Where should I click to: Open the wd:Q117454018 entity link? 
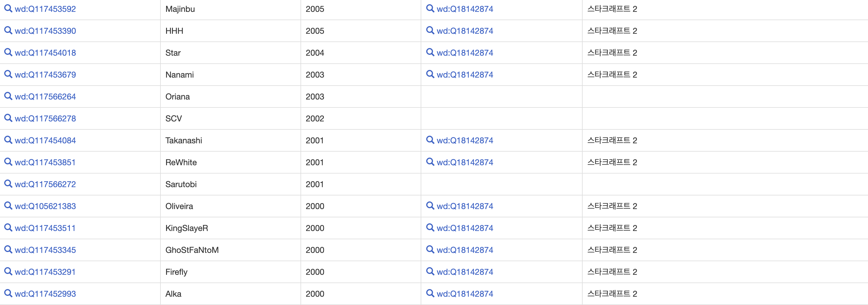[x=45, y=53]
